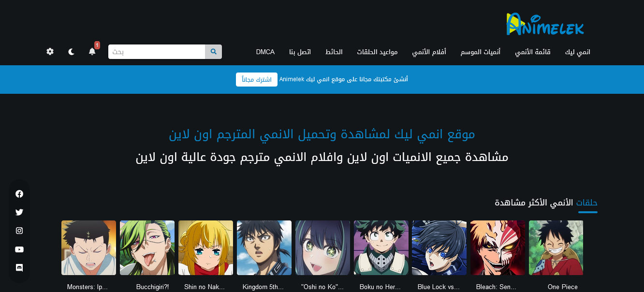Click the Animelek logo

(545, 24)
